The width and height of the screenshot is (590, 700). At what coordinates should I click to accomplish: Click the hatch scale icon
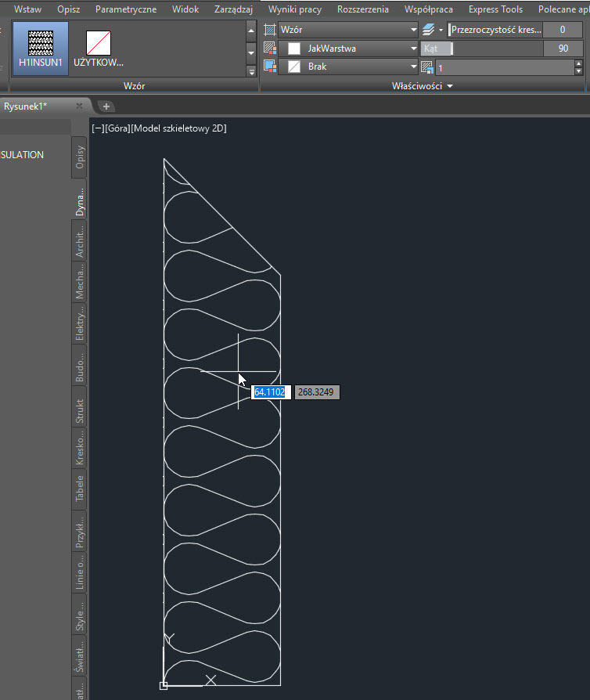point(426,68)
